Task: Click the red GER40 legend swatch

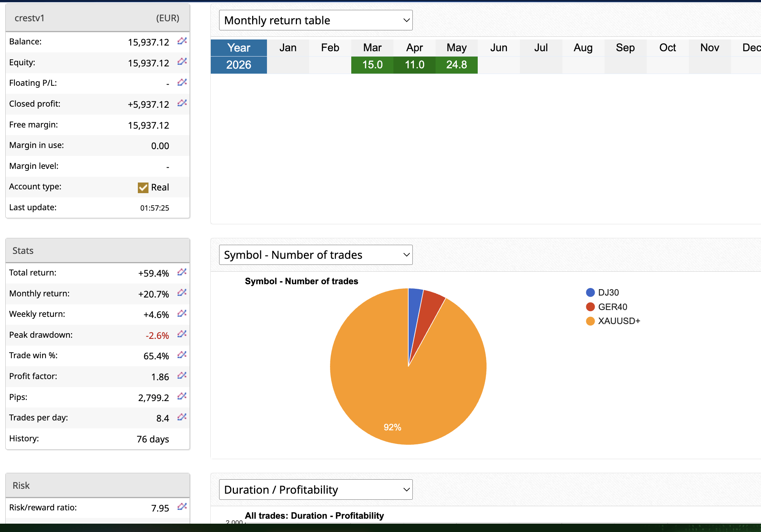Action: click(590, 307)
